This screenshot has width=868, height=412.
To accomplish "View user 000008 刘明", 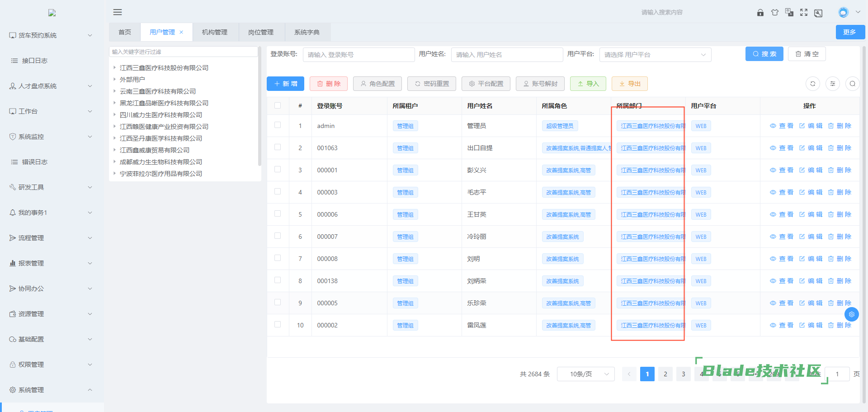I will (782, 259).
